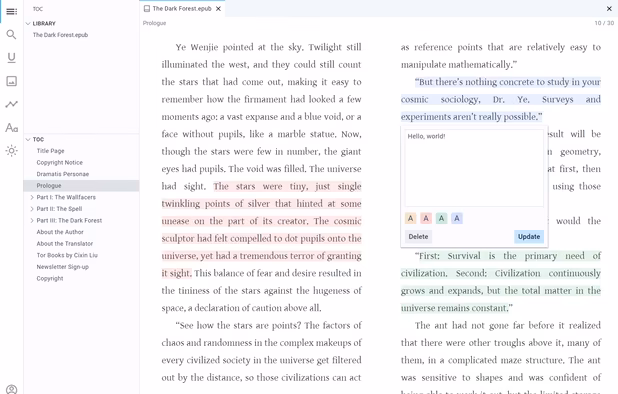Screen dimensions: 618x394
Task: Open the theme brightness sun icon
Action: click(11, 151)
